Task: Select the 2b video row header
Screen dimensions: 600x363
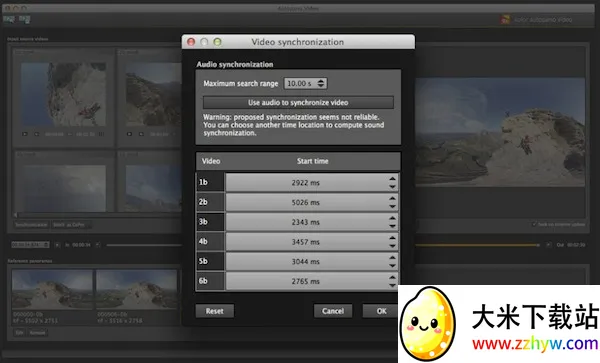Action: (x=210, y=202)
